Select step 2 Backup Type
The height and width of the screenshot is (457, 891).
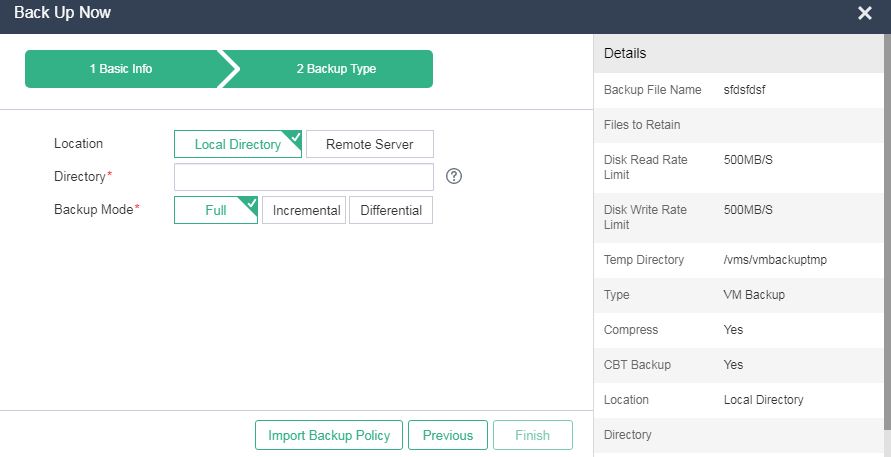[x=336, y=69]
